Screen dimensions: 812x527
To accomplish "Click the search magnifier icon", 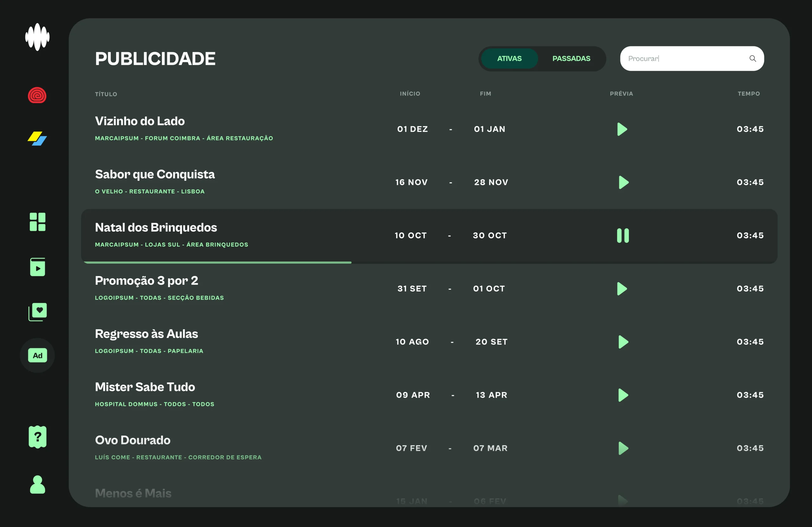I will [753, 58].
